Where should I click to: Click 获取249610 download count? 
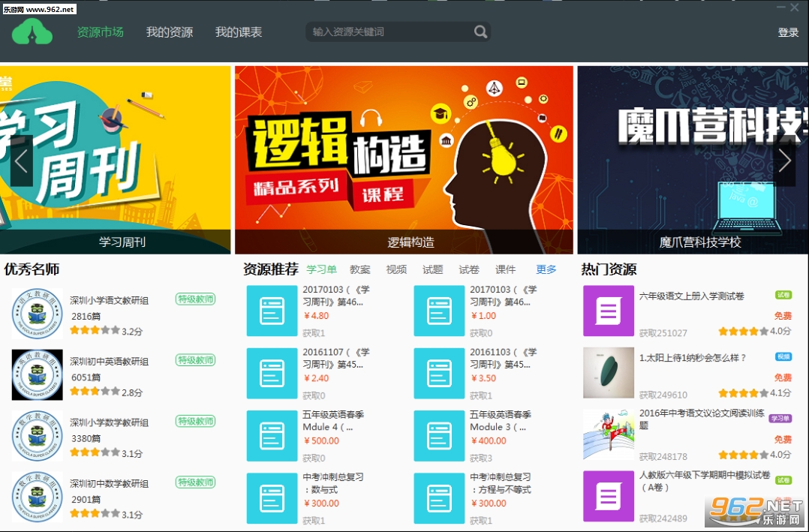(x=663, y=395)
